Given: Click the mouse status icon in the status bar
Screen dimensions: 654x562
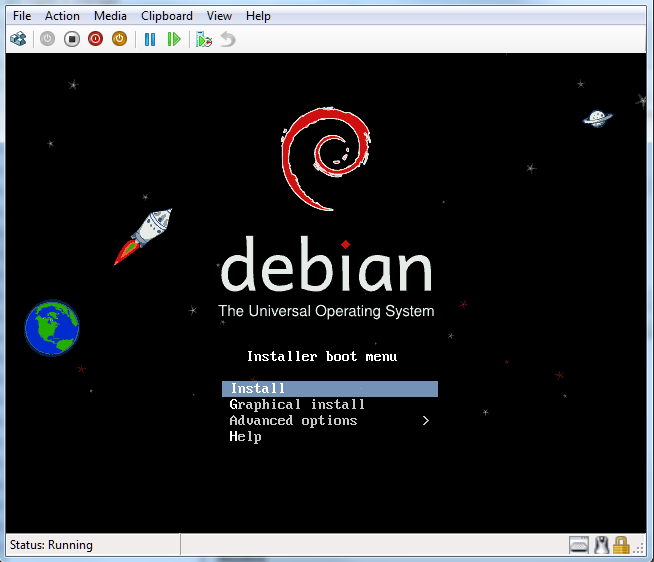Looking at the screenshot, I should tap(601, 545).
